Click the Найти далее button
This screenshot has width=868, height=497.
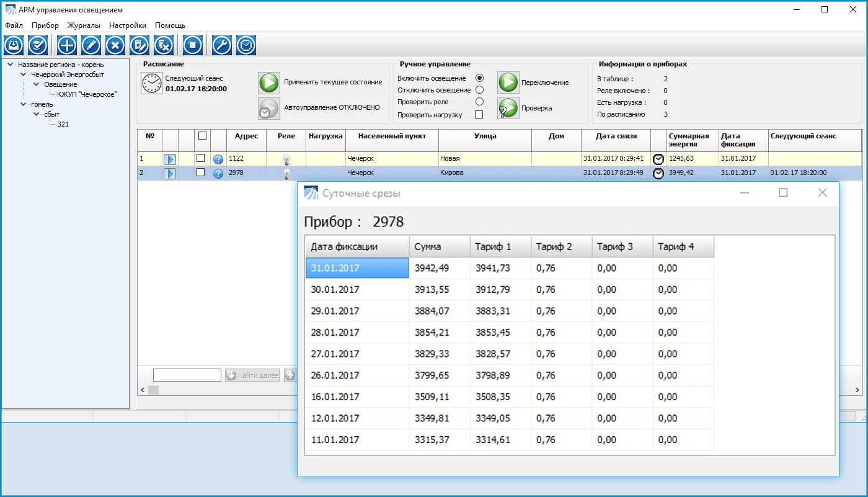pos(252,375)
